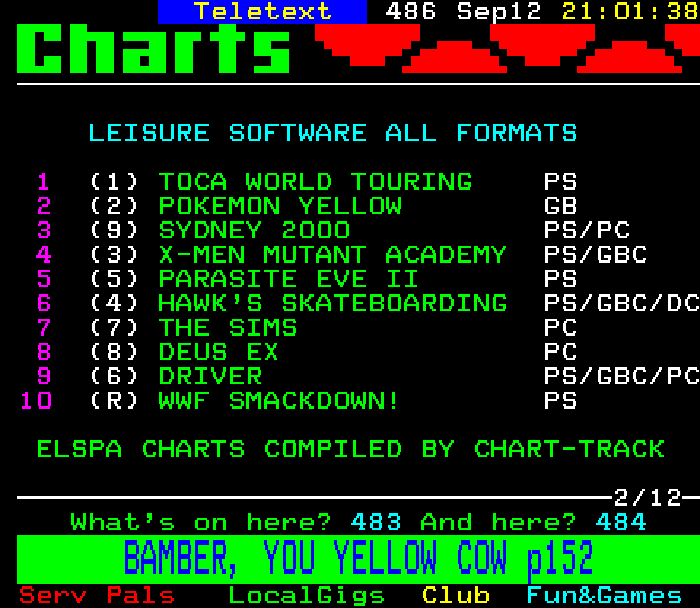
Task: Click PS/GBC/DC format for HAWK'S SKATEBOARDING
Action: pyautogui.click(x=622, y=304)
